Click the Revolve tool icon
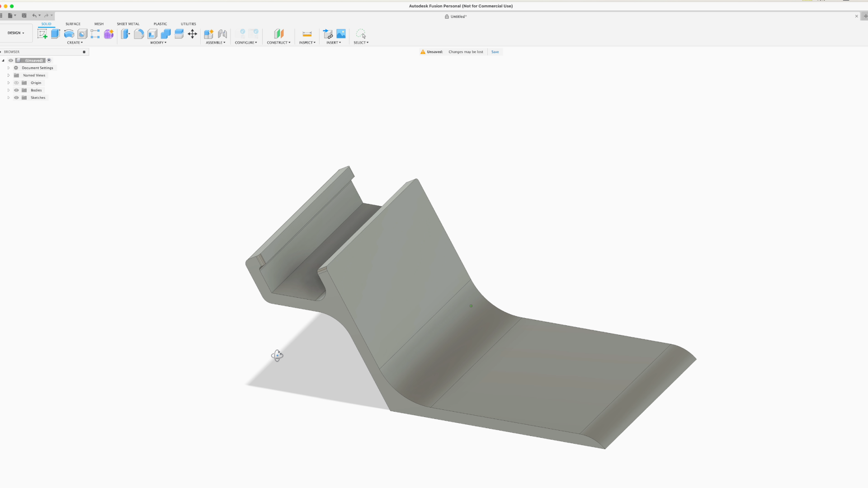Screen dimensions: 868x488 click(x=69, y=34)
